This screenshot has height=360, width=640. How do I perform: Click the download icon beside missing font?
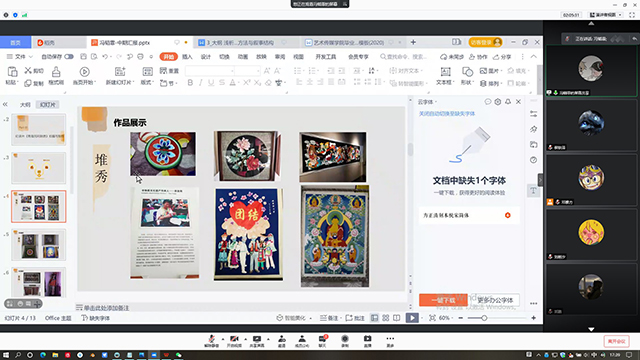click(x=507, y=215)
